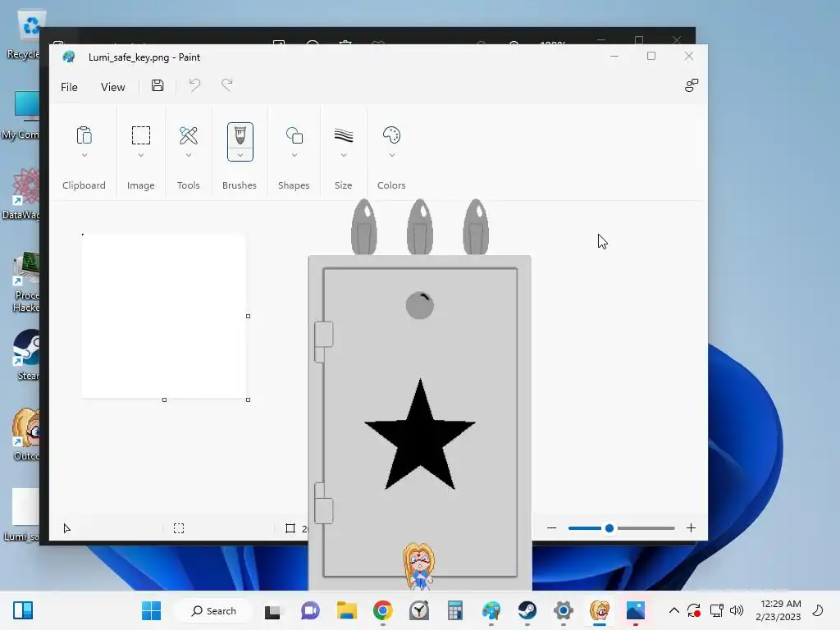Image resolution: width=840 pixels, height=630 pixels.
Task: Expand the Colors dropdown chevron
Action: pyautogui.click(x=391, y=155)
